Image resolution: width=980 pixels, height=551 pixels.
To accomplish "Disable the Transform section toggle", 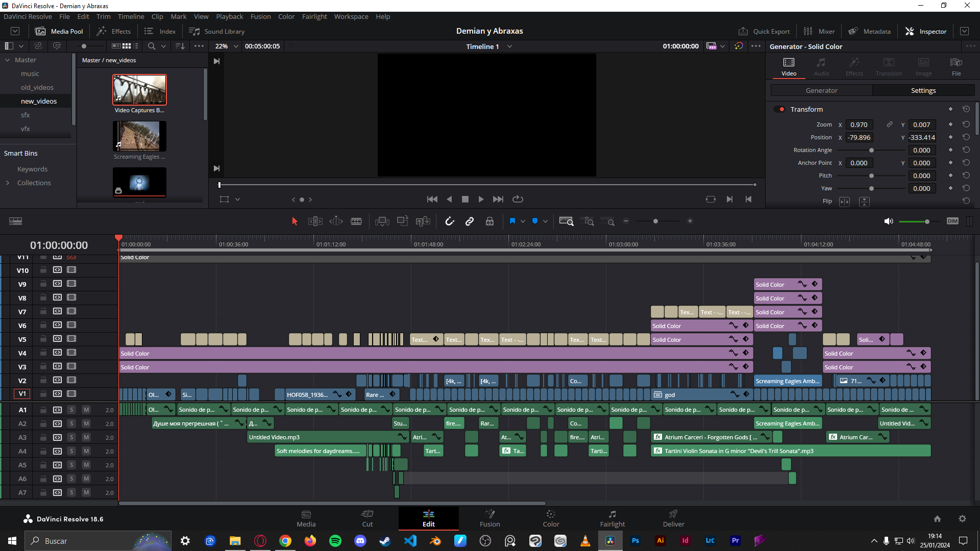I will point(779,109).
